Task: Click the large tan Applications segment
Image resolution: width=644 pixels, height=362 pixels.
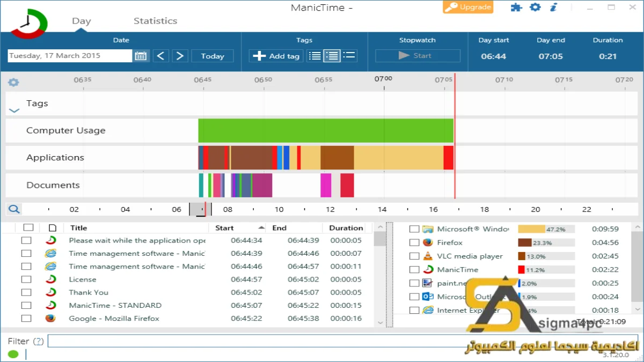Action: 399,158
